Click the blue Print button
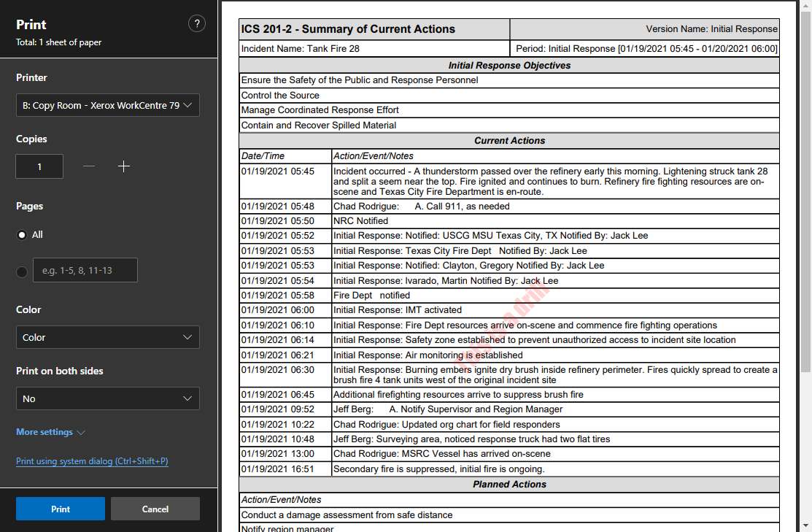Image resolution: width=812 pixels, height=532 pixels. click(x=61, y=509)
